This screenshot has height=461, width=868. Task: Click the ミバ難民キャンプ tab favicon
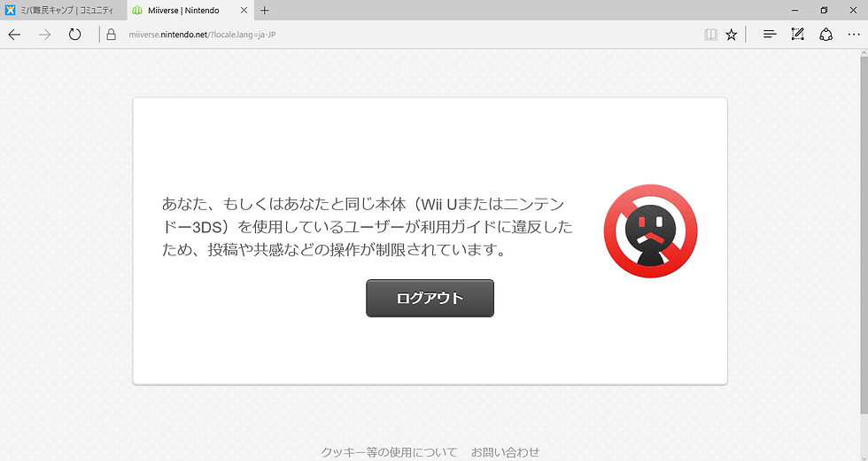click(10, 10)
